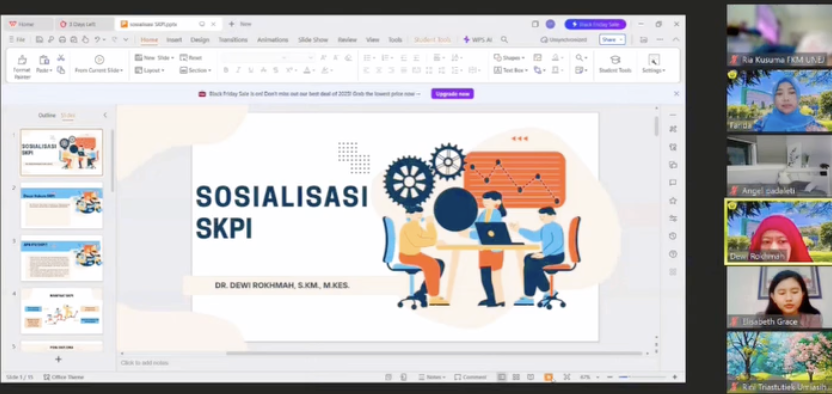
Task: Add new slide with plus icon in slide panel
Action: click(58, 359)
